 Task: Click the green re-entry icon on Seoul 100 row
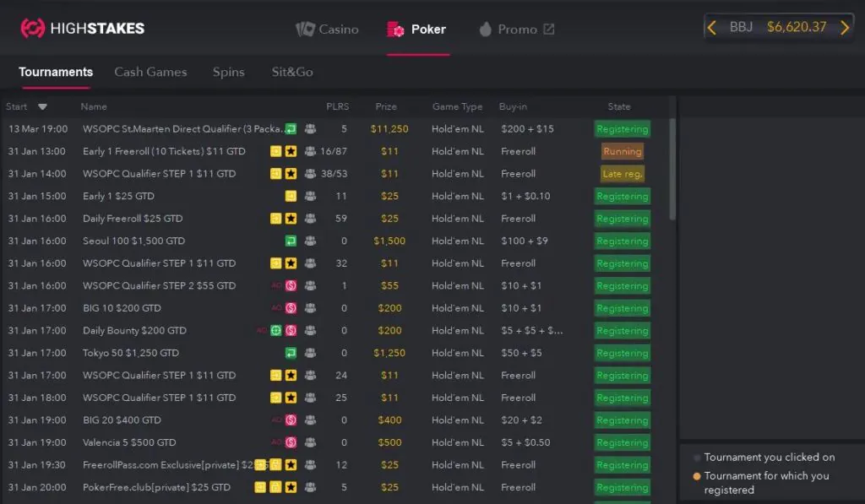click(291, 241)
